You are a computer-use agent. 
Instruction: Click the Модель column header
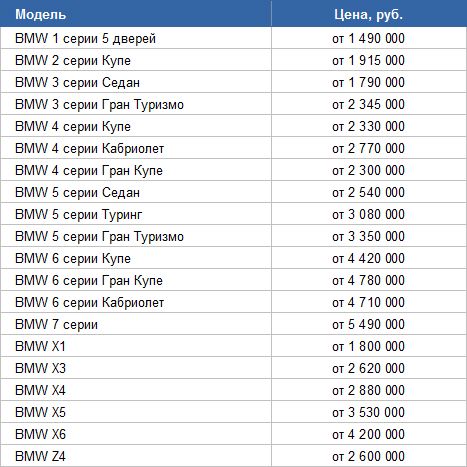click(136, 14)
